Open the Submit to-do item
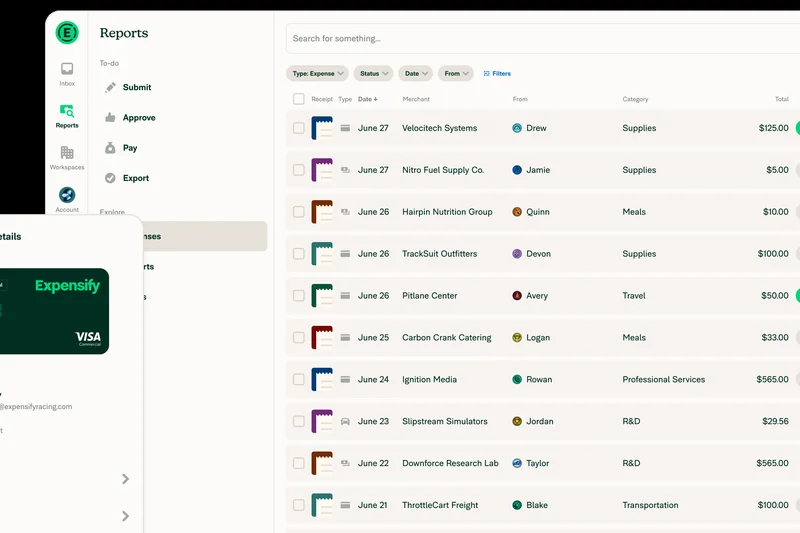Image resolution: width=800 pixels, height=533 pixels. tap(136, 87)
